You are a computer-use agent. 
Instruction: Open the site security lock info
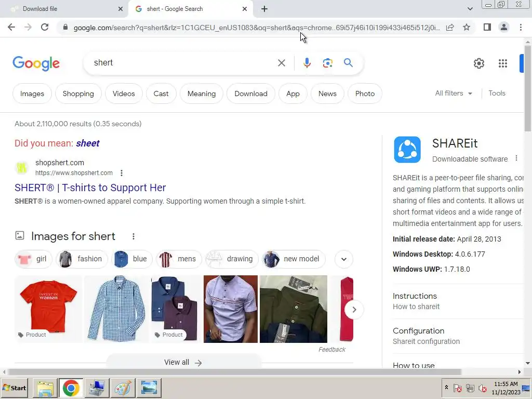65,27
